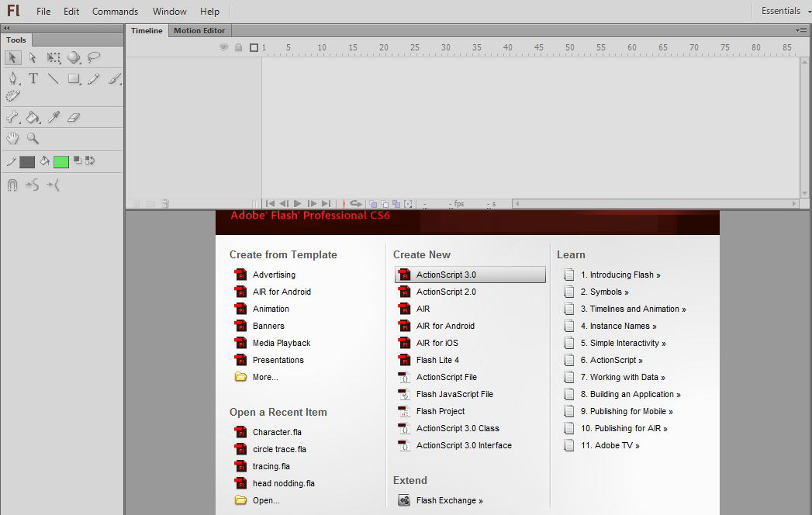This screenshot has height=515, width=812.
Task: Click the Black and White colors icon
Action: [77, 160]
